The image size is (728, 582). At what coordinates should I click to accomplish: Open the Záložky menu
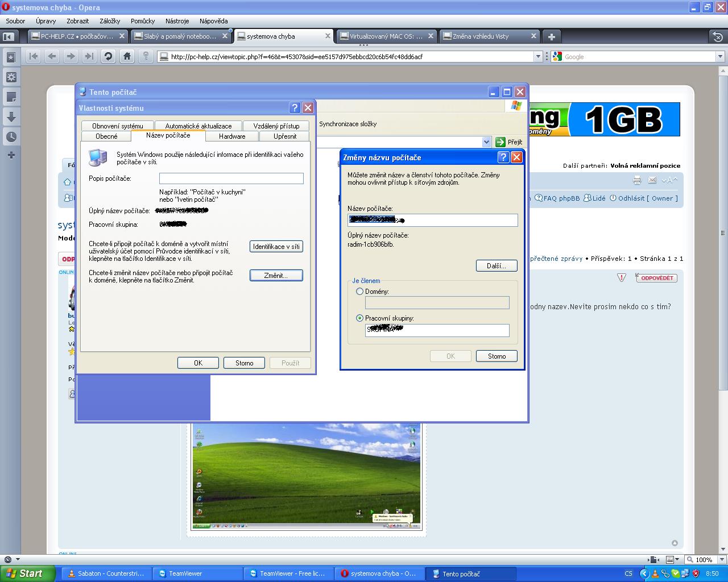click(x=110, y=21)
